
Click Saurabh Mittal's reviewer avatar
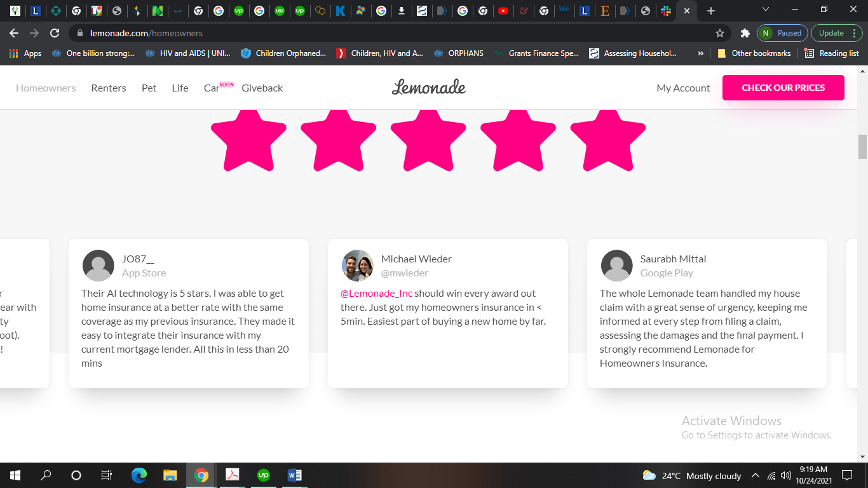617,266
